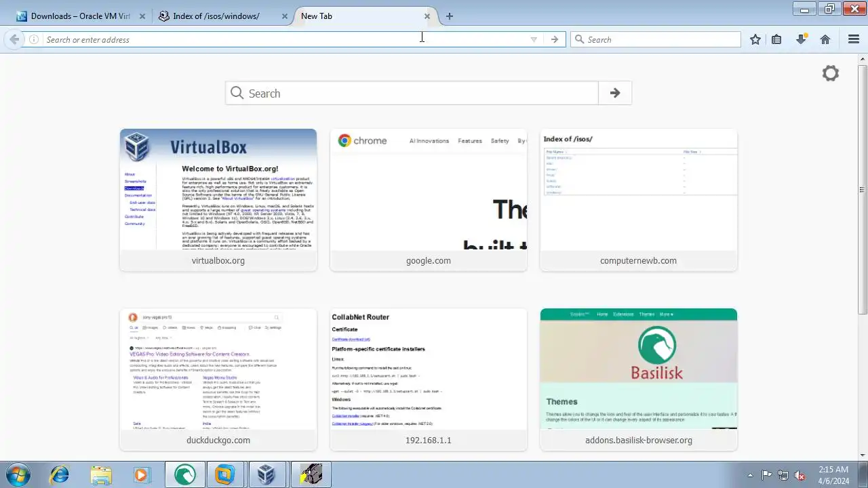Click the magnifier icon in the toolbar search box
868x488 pixels.
point(579,39)
